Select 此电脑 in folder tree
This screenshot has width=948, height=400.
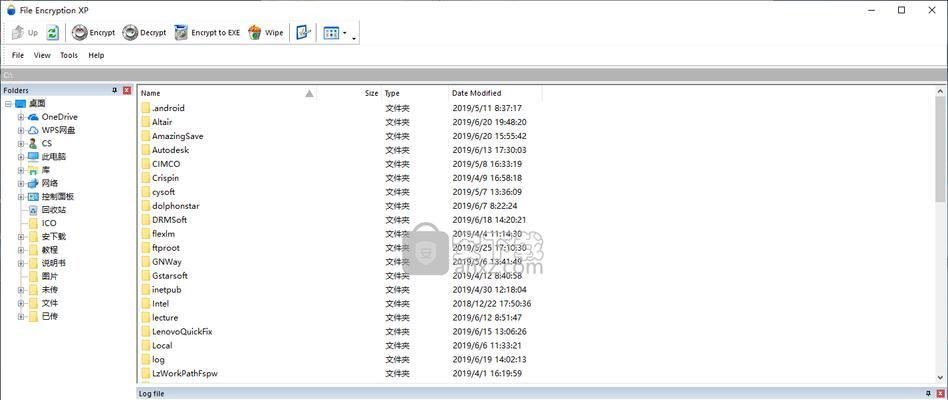pos(53,157)
